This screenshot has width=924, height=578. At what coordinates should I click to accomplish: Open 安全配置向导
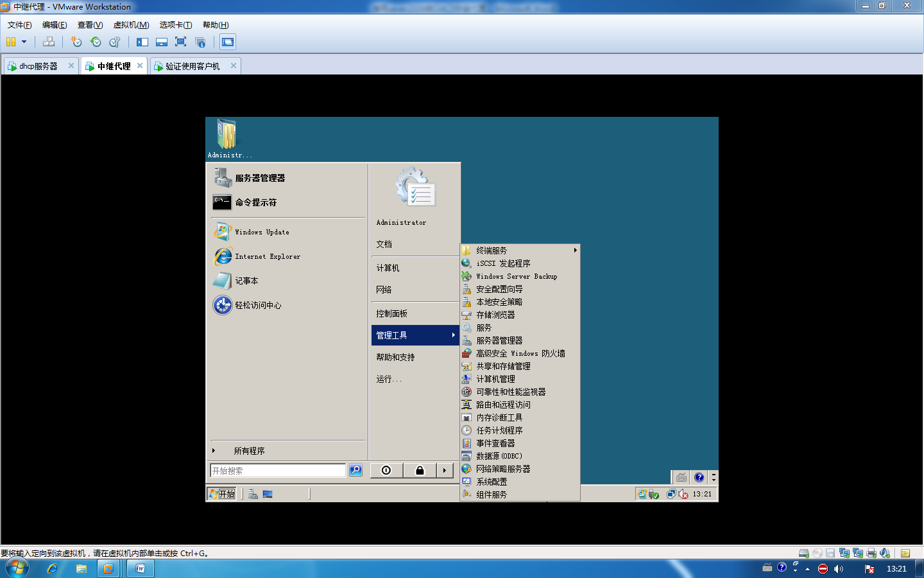click(520, 289)
